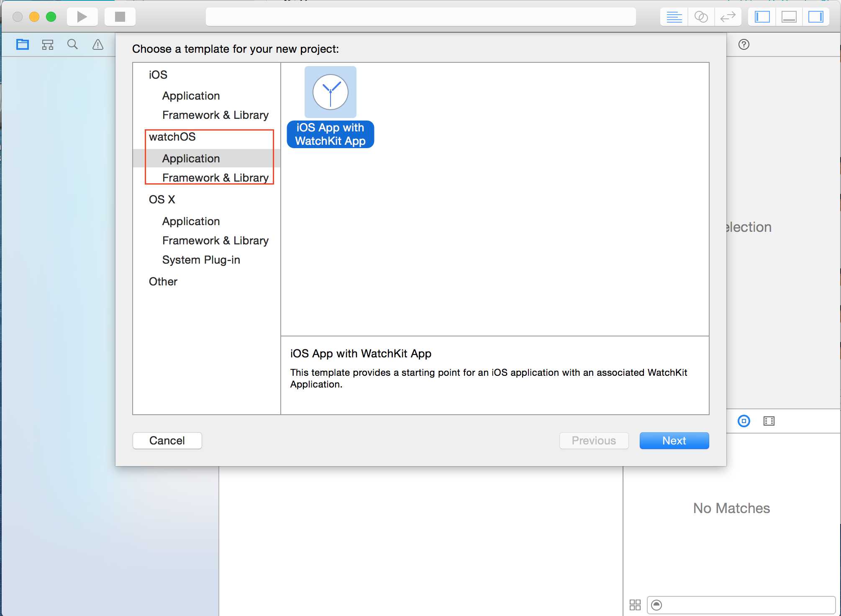Image resolution: width=841 pixels, height=616 pixels.
Task: Select the OS X category heading
Action: tap(162, 200)
